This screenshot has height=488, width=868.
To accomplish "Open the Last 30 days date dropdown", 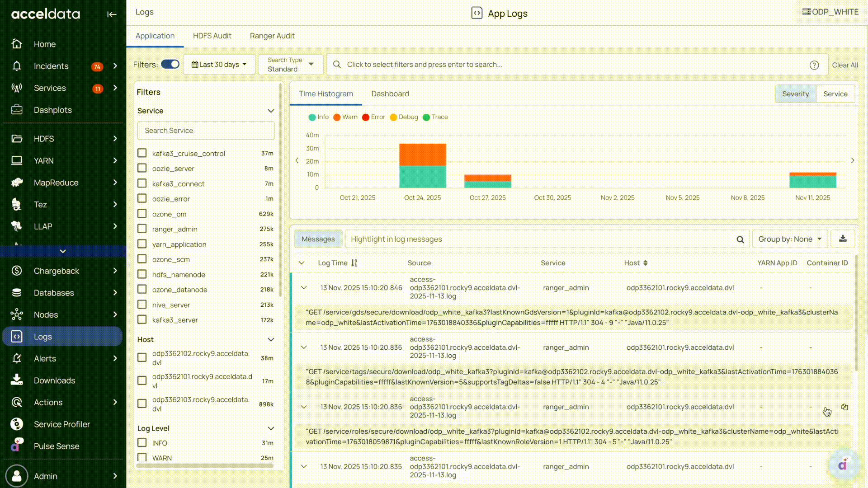I will [219, 65].
